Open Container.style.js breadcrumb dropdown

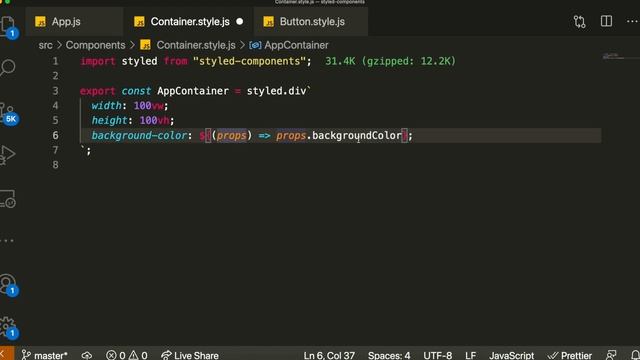coord(188,45)
